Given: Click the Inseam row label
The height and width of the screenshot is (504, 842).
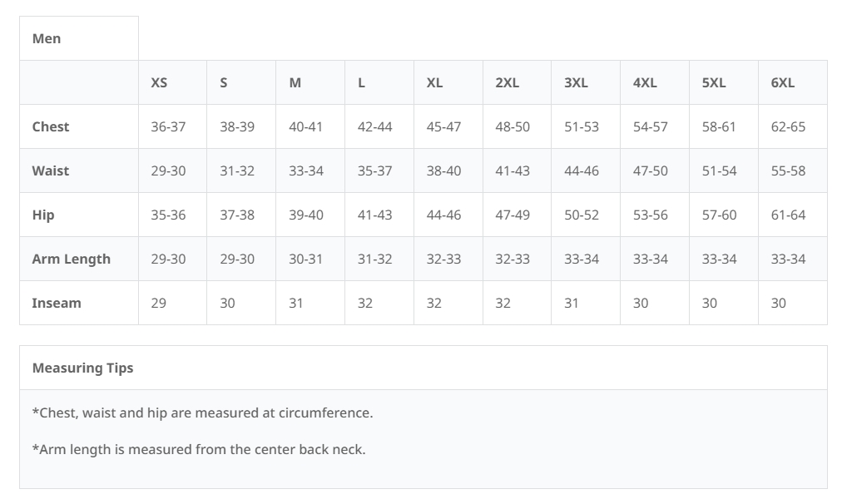Looking at the screenshot, I should tap(57, 303).
